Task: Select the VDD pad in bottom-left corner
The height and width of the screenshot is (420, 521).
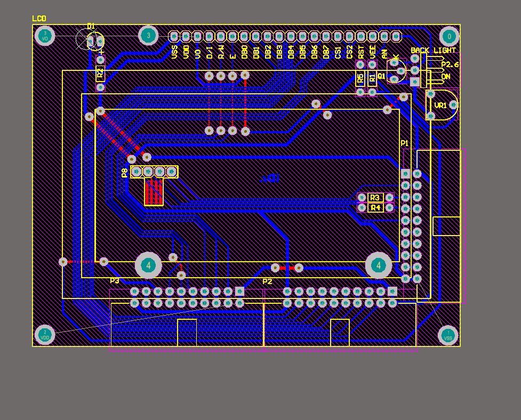Action: (45, 335)
